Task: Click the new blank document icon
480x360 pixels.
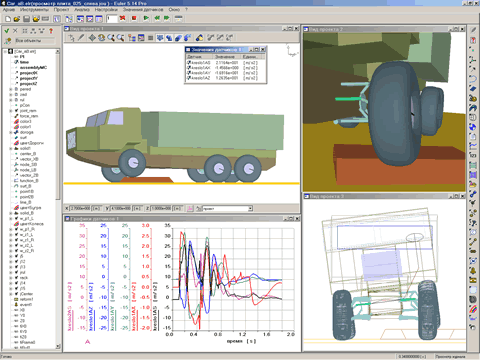Action: click(x=8, y=19)
